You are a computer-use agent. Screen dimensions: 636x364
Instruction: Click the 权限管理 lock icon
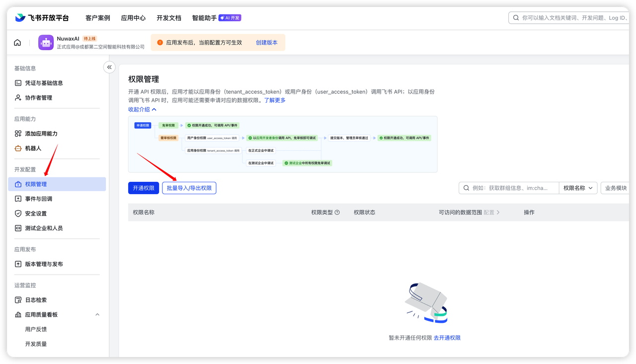18,184
